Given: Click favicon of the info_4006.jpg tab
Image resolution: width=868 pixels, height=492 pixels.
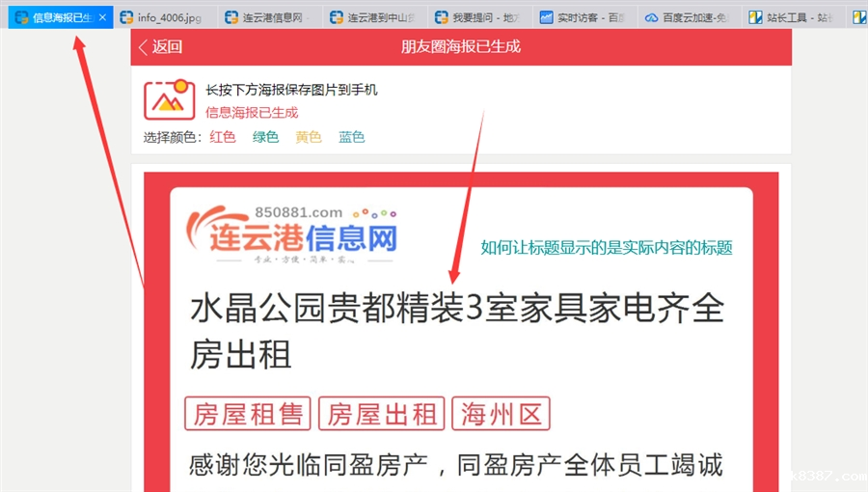Looking at the screenshot, I should (126, 17).
